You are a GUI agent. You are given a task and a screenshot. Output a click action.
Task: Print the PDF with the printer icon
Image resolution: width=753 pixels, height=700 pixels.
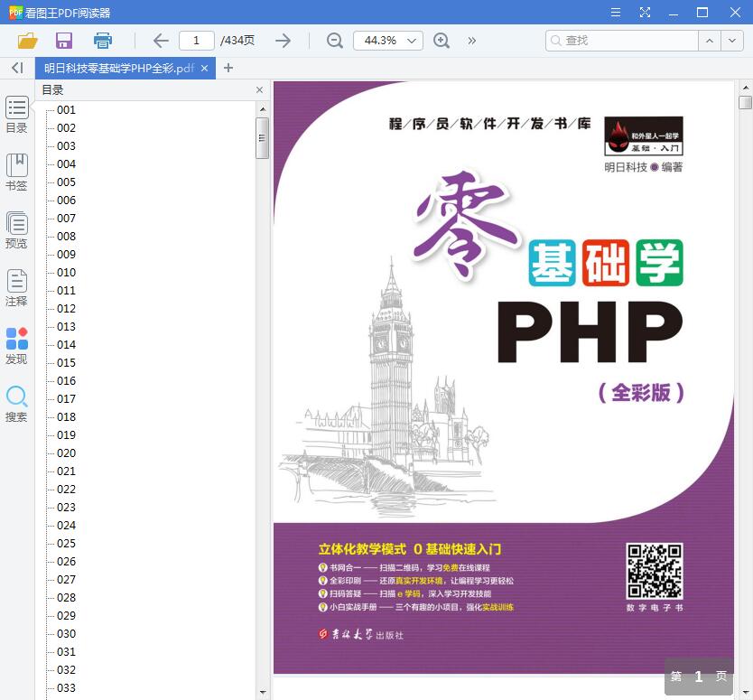pyautogui.click(x=102, y=41)
